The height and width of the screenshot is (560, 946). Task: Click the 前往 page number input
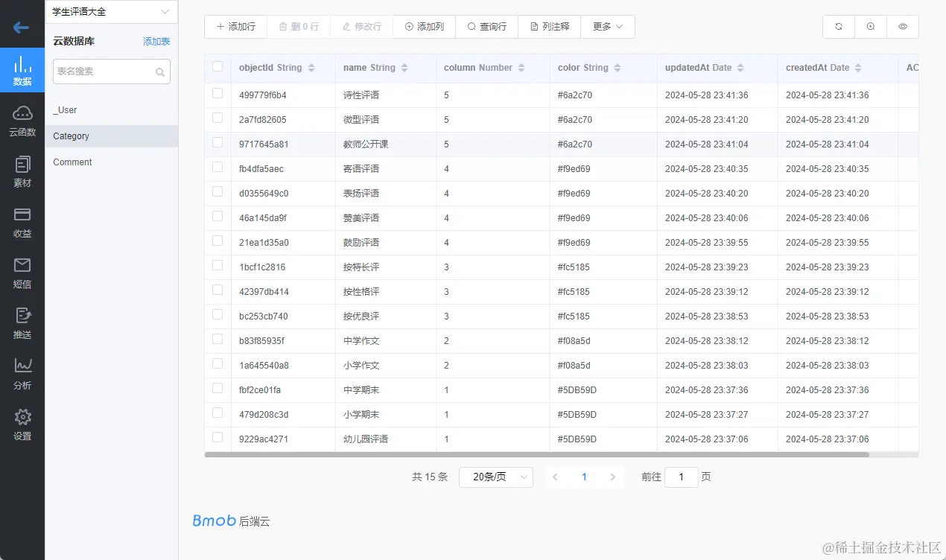(682, 477)
